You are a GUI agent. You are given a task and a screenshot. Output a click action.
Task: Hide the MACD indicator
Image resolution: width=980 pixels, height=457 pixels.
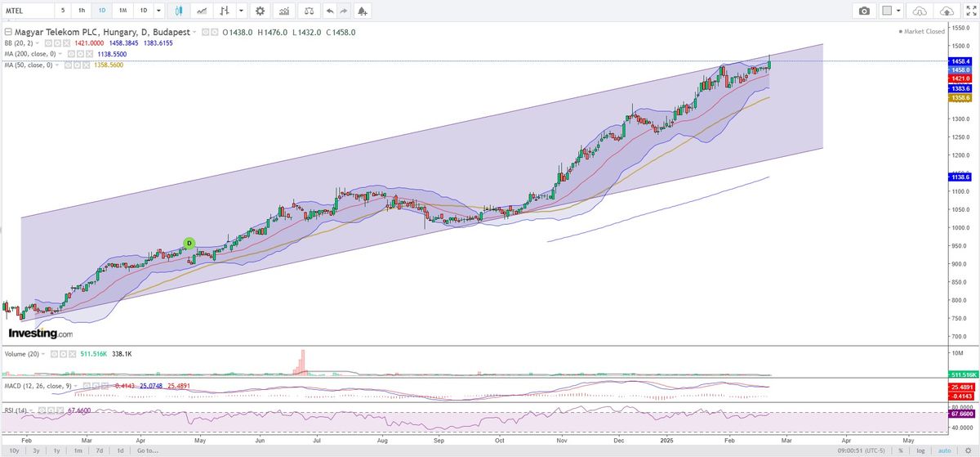(87, 386)
